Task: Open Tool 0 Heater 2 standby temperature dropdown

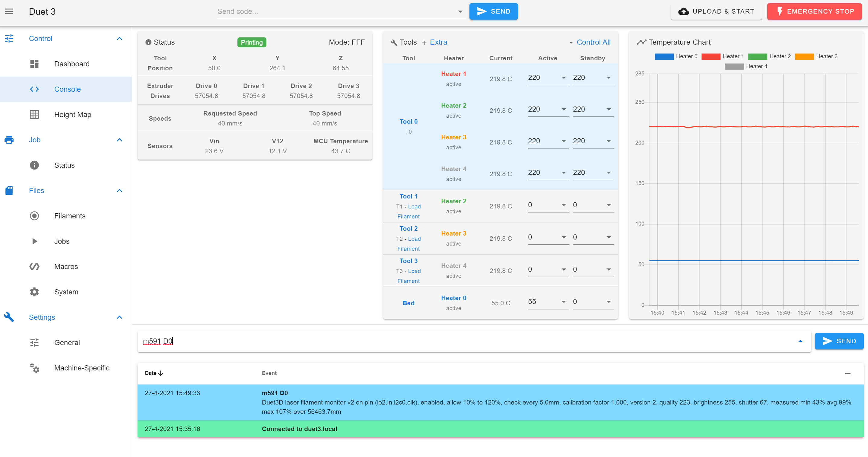Action: pos(609,109)
